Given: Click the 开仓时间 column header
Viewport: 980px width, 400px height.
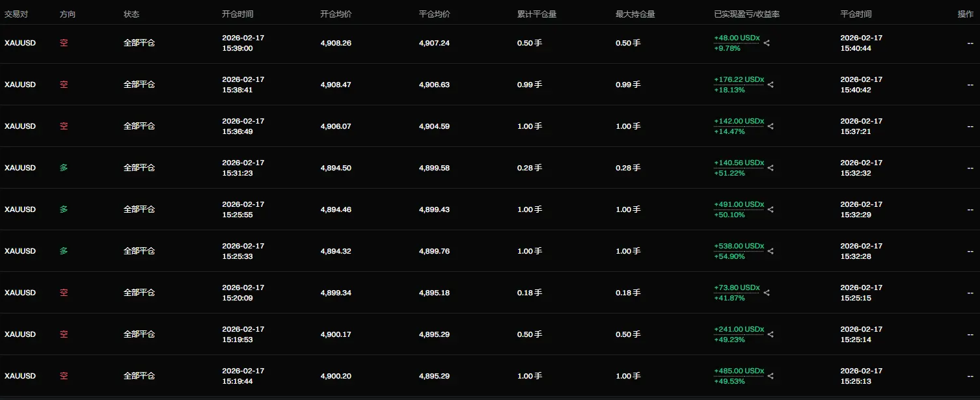Looking at the screenshot, I should (238, 14).
